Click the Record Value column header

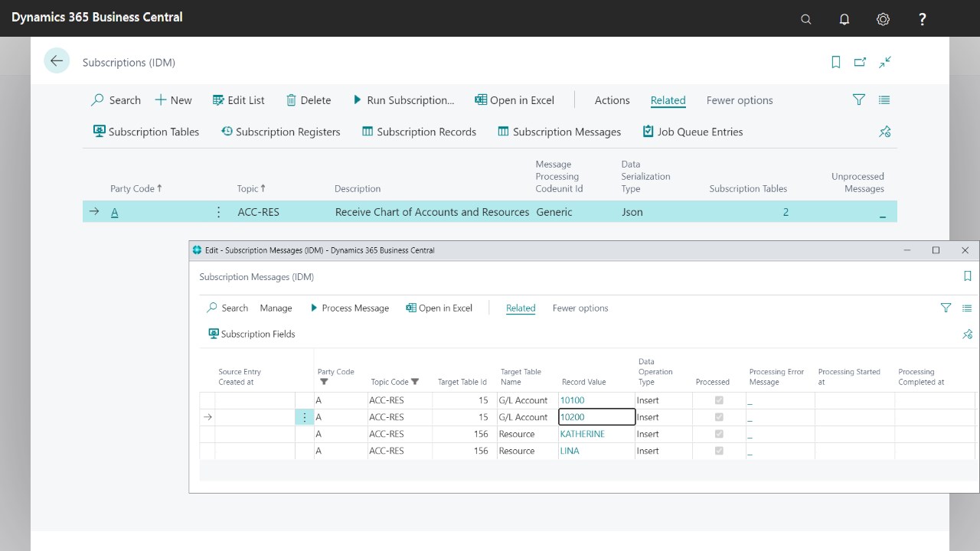click(x=583, y=382)
